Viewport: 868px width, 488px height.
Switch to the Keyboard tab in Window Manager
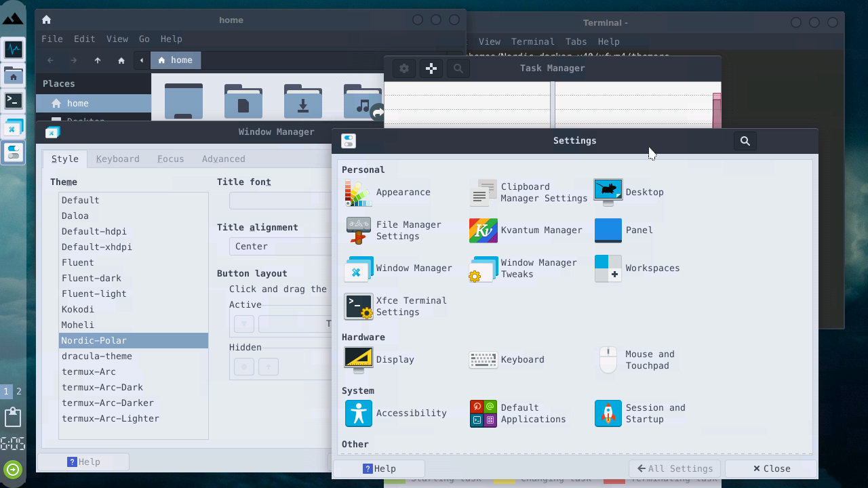click(117, 159)
